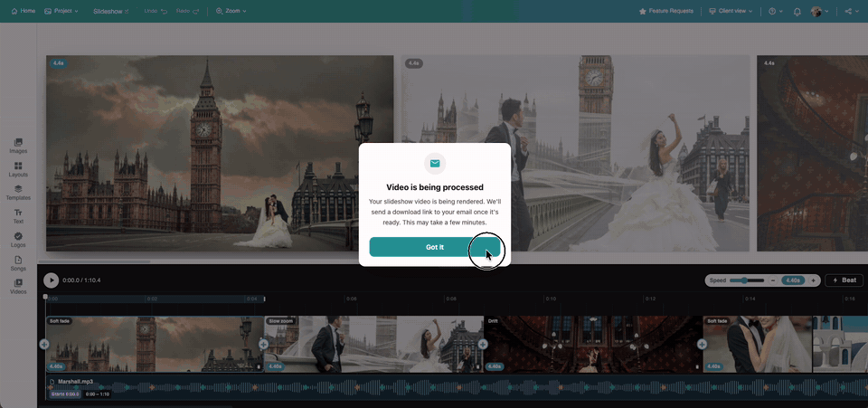Delete the Drift clip
The height and width of the screenshot is (408, 868).
697,366
